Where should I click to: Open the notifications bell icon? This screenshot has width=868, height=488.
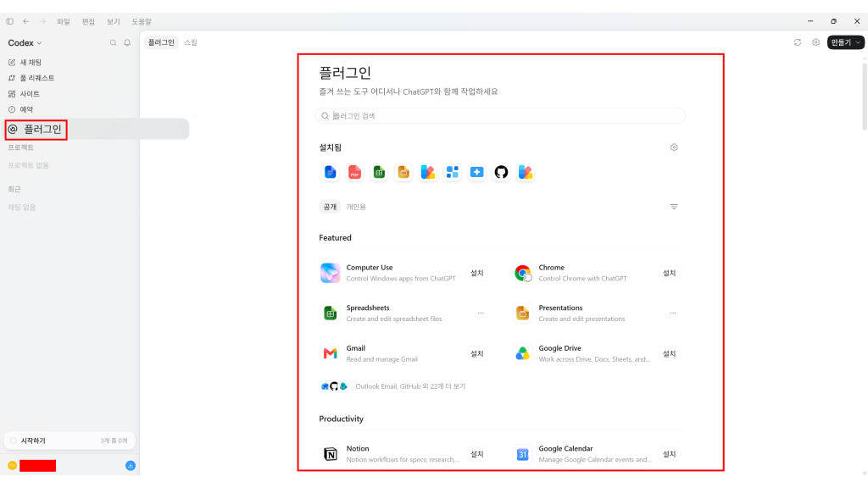(x=127, y=42)
